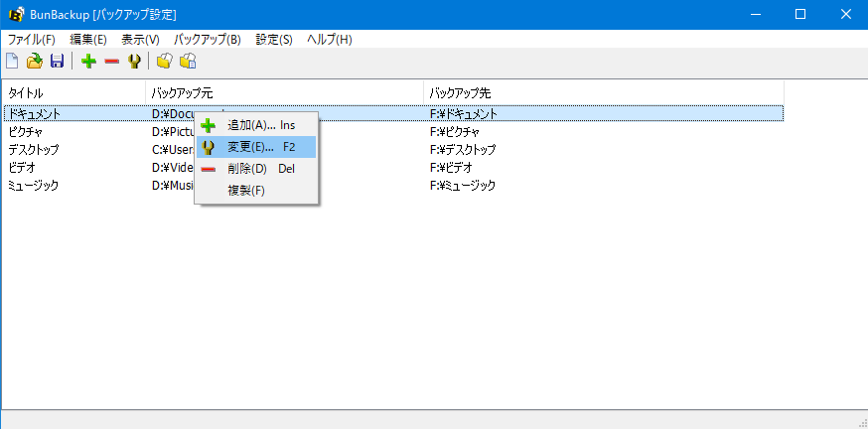Screen dimensions: 868x429
Task: Click the wrench Edit toolbar icon
Action: pyautogui.click(x=134, y=61)
